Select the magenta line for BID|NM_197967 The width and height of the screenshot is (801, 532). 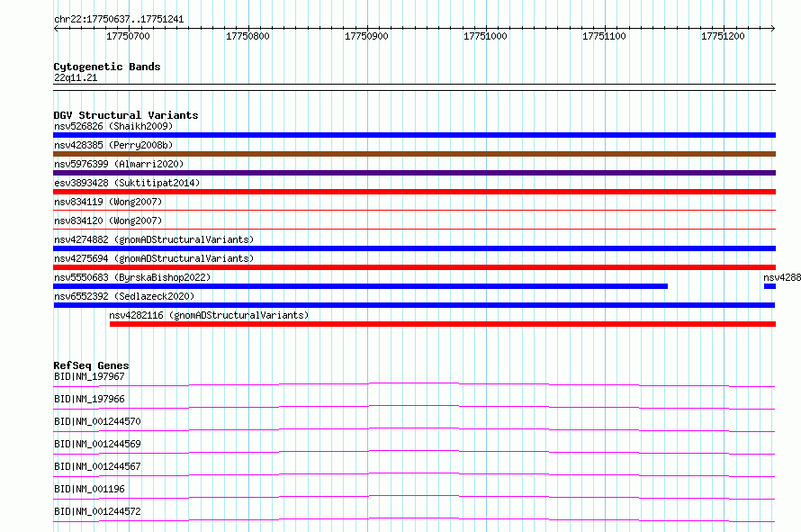[x=414, y=384]
